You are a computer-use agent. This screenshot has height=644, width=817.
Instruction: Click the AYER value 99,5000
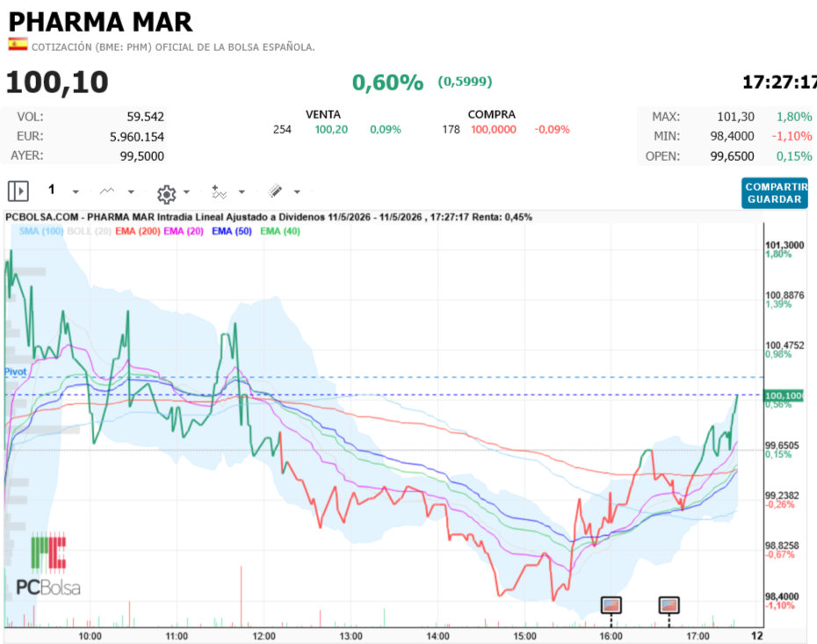141,156
